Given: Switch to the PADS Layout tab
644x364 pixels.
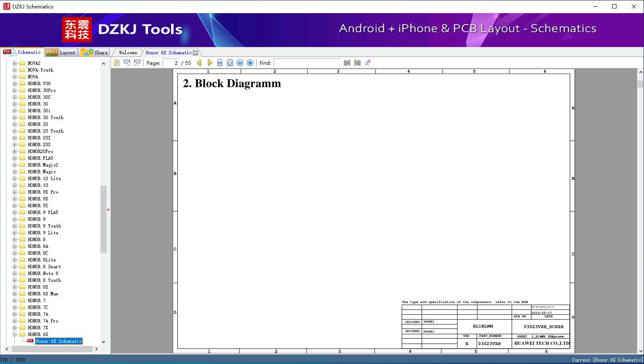Looking at the screenshot, I should click(x=61, y=53).
